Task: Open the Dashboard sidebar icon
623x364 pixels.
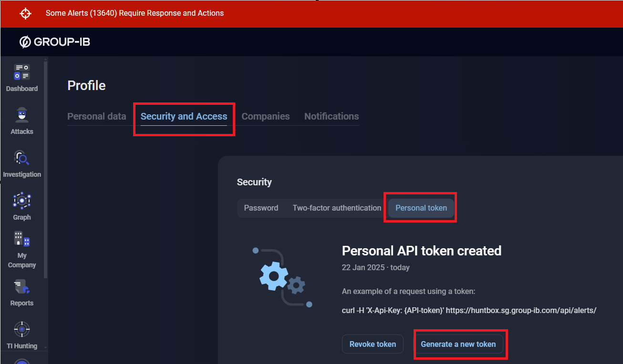Action: (22, 72)
